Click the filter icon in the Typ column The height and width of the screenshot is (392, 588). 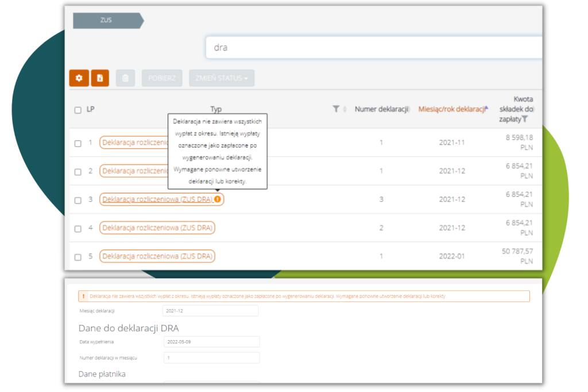336,109
